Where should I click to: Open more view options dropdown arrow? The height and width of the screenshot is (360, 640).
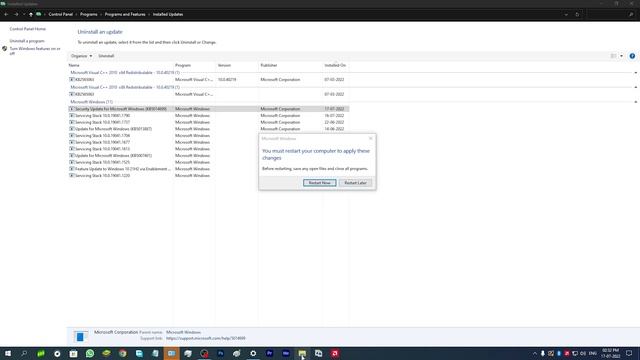622,56
